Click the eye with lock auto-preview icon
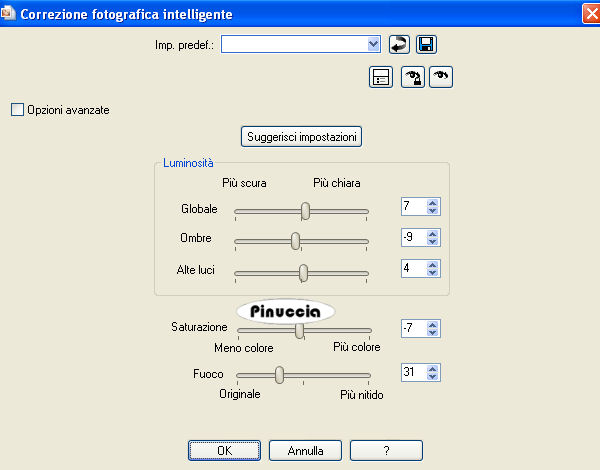Viewport: 600px width, 470px height. click(412, 77)
